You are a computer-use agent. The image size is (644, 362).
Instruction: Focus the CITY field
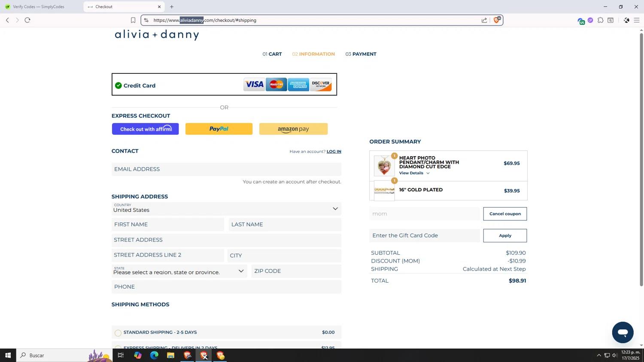click(x=284, y=255)
